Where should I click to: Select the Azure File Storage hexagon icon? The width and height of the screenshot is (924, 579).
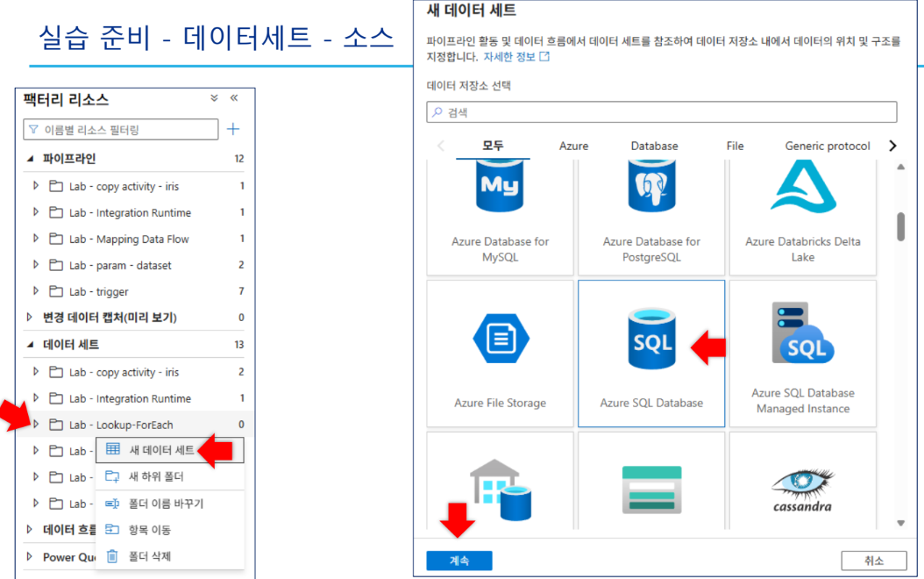(501, 339)
